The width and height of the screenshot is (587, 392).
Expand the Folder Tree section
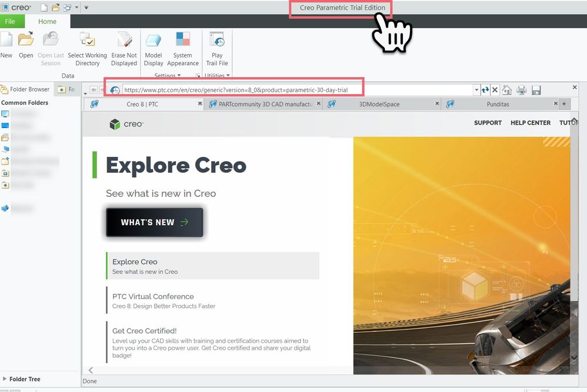point(5,378)
